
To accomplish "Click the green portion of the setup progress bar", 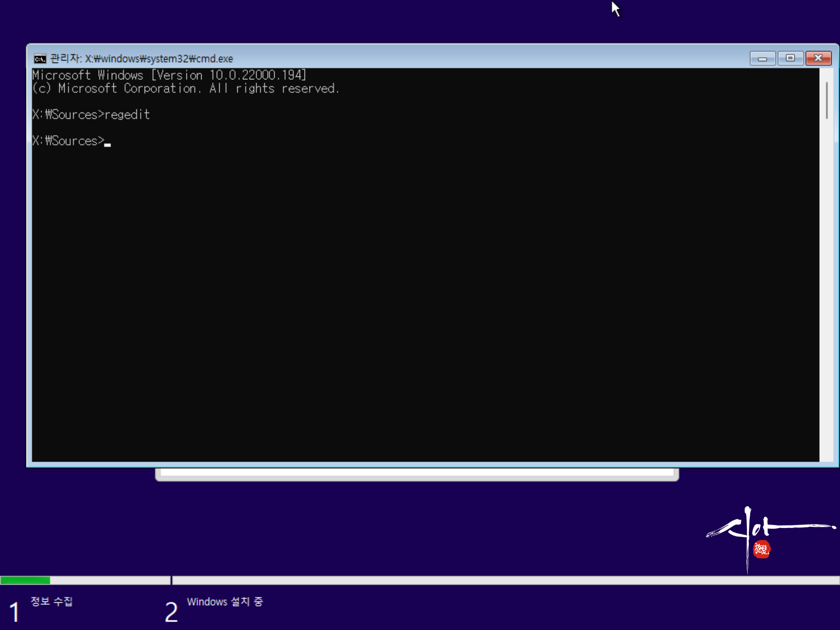I will (x=25, y=580).
